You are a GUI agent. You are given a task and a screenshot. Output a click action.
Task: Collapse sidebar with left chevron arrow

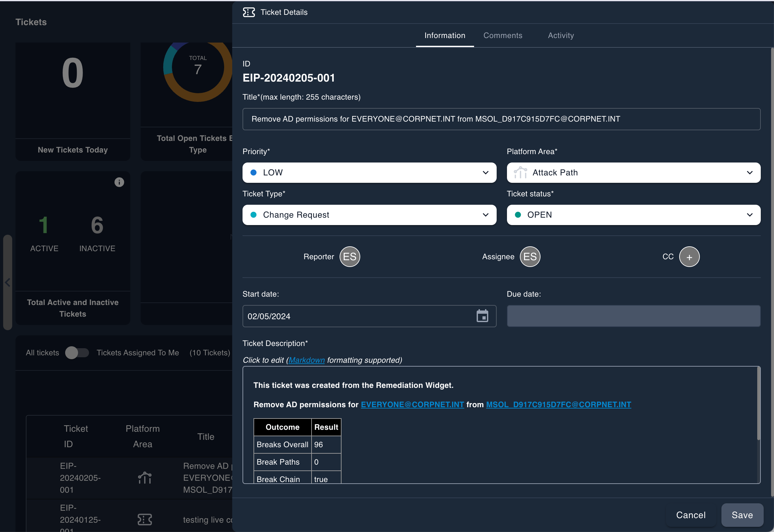[x=7, y=282]
